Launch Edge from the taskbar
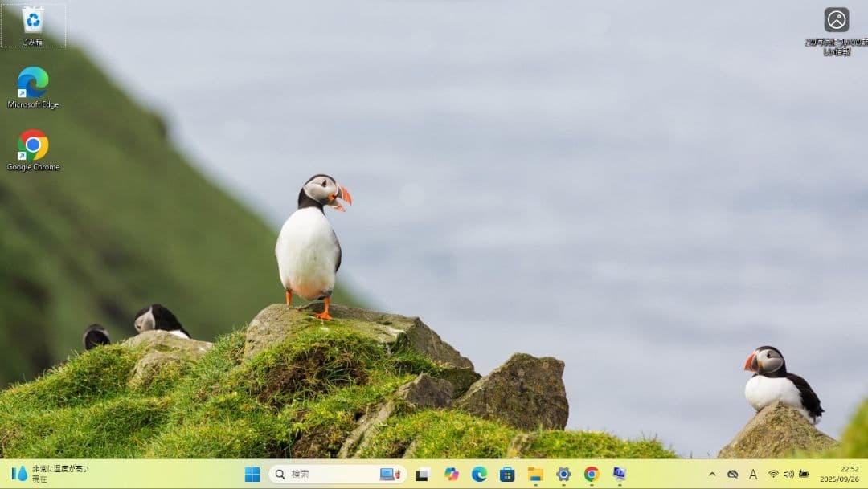The image size is (868, 489). [480, 474]
